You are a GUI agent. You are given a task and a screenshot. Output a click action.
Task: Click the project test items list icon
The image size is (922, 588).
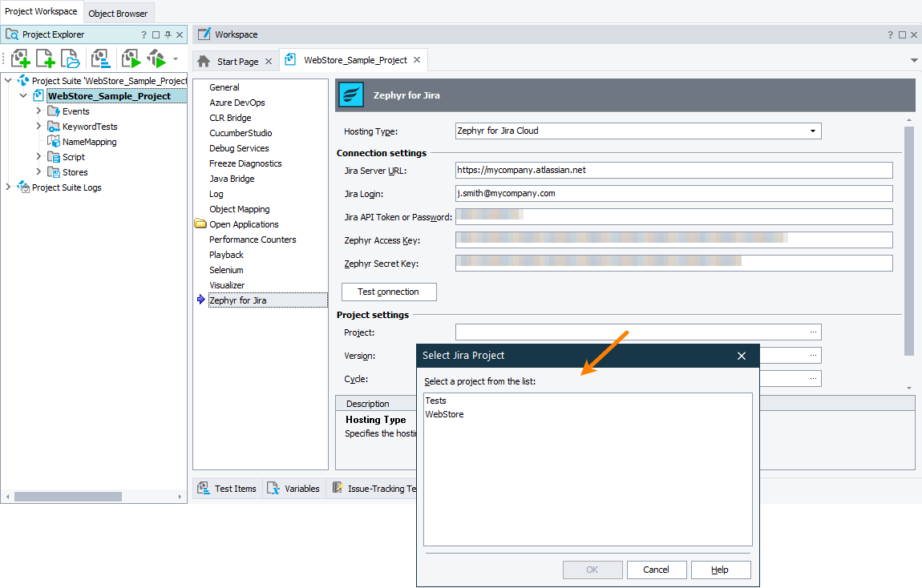tap(100, 58)
